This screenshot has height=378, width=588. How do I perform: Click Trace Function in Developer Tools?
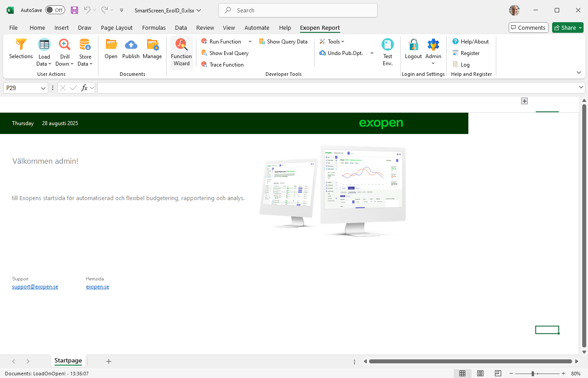(x=226, y=65)
